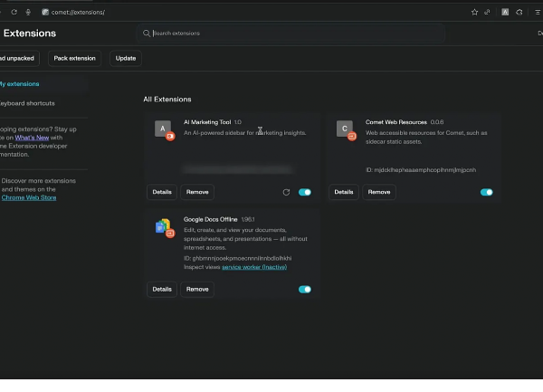Click the Comet Web Resources extension icon

pos(345,129)
